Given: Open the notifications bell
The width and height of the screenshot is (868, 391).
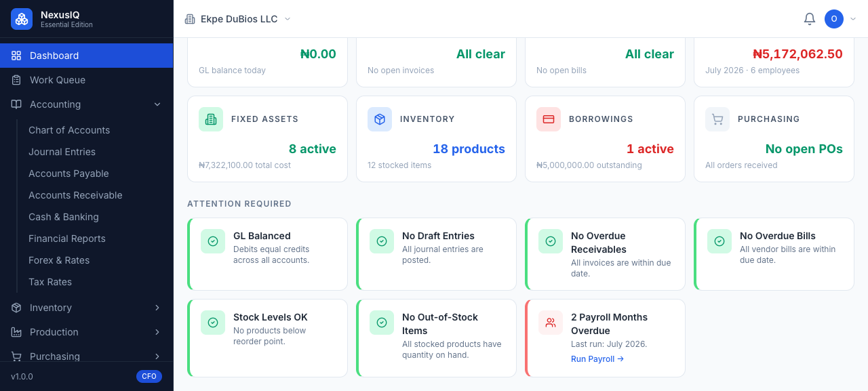Looking at the screenshot, I should (810, 19).
